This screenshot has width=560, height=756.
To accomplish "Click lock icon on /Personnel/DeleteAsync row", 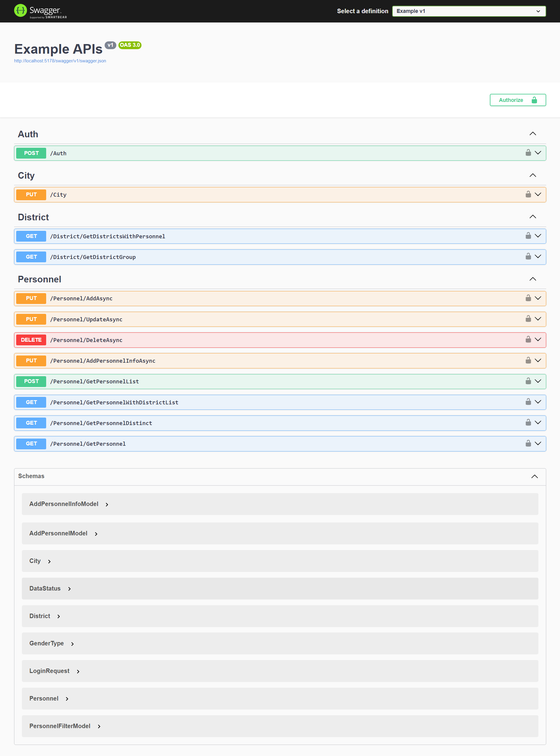I will pos(528,339).
